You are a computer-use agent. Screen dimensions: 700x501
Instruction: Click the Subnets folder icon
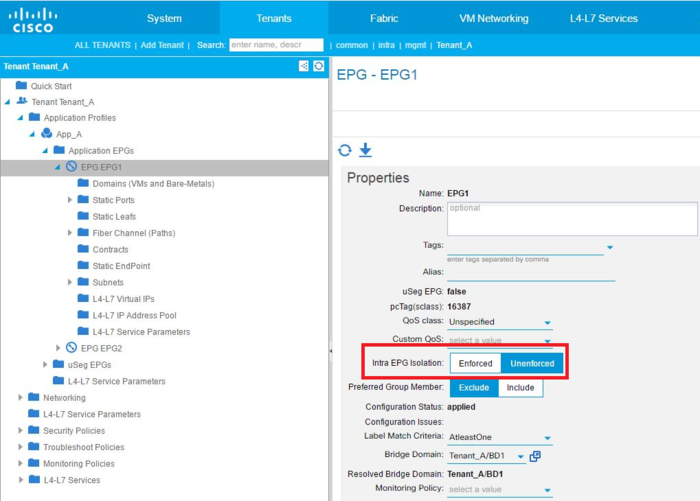[x=83, y=282]
